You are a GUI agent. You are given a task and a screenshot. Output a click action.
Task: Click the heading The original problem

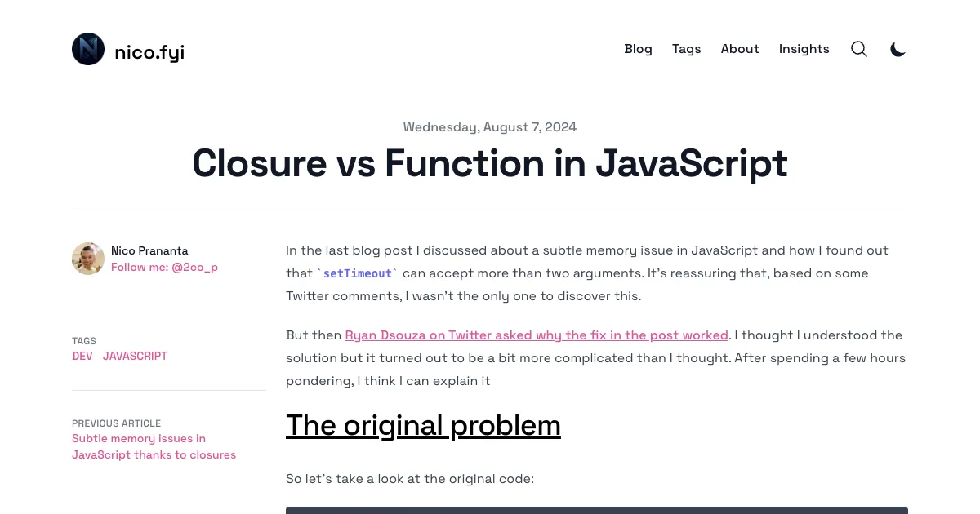pos(423,425)
